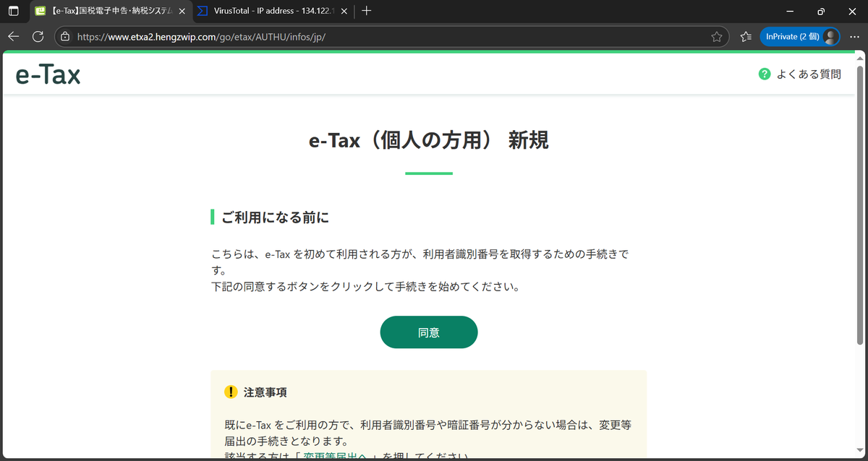Open the Favorites hub icon

point(746,37)
